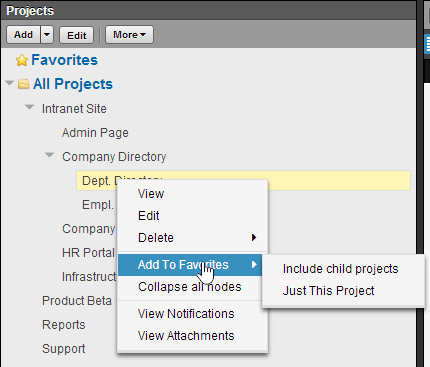Select the Product Beta project
Screen dimensions: 430x367
point(77,301)
